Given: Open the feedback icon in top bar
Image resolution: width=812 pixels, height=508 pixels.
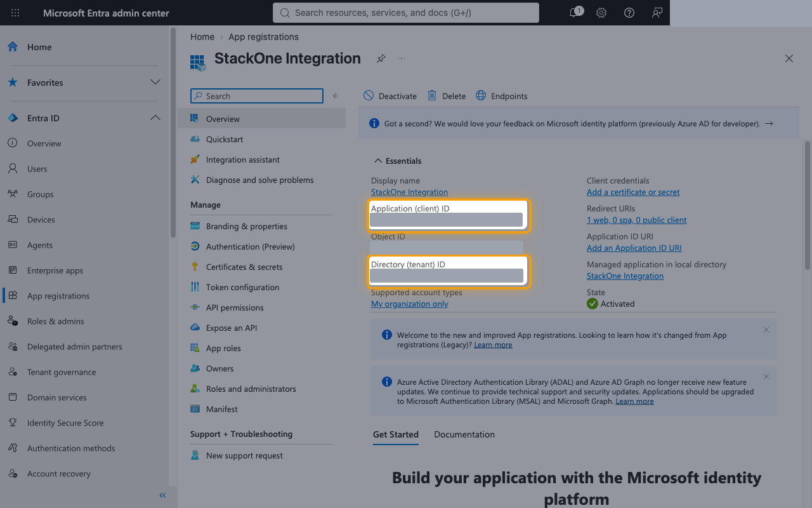Looking at the screenshot, I should coord(657,13).
